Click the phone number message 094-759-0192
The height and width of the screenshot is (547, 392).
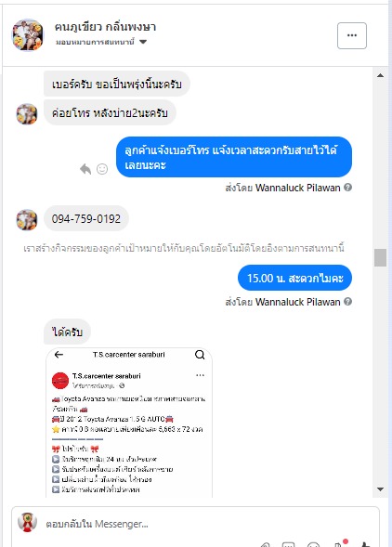86,219
